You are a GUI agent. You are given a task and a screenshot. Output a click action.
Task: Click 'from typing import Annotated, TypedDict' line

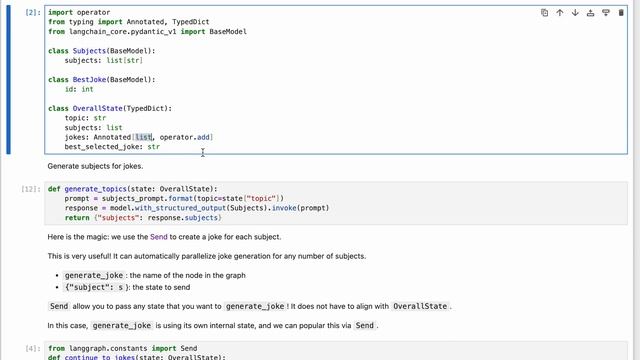[129, 22]
